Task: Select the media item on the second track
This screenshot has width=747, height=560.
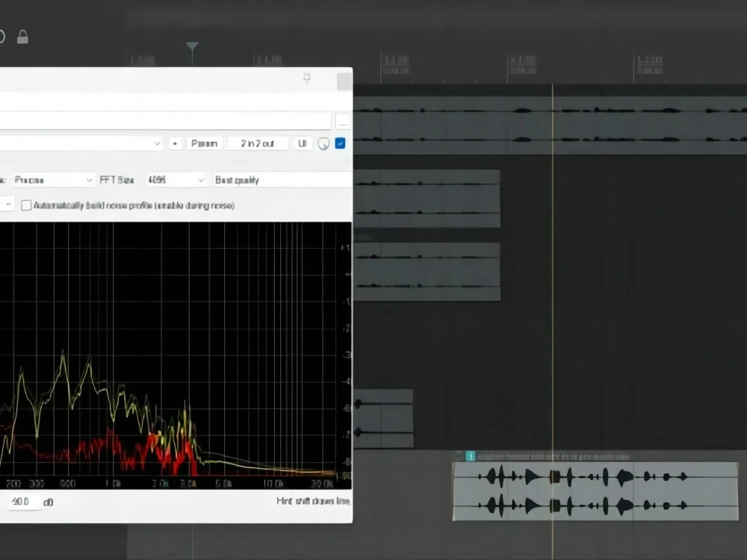Action: pos(427,199)
